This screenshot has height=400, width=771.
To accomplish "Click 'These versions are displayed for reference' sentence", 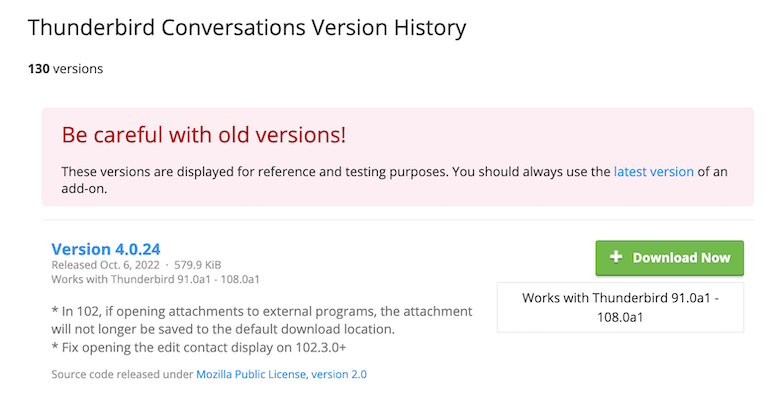I will [394, 180].
